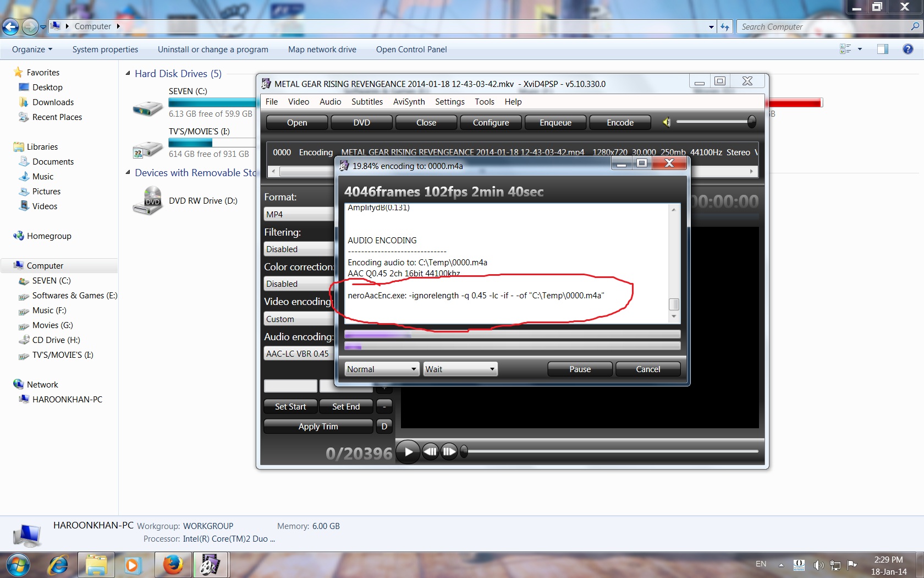Screen dimensions: 924x578
Task: Open the recent pages dropdown arrow
Action: 43,26
